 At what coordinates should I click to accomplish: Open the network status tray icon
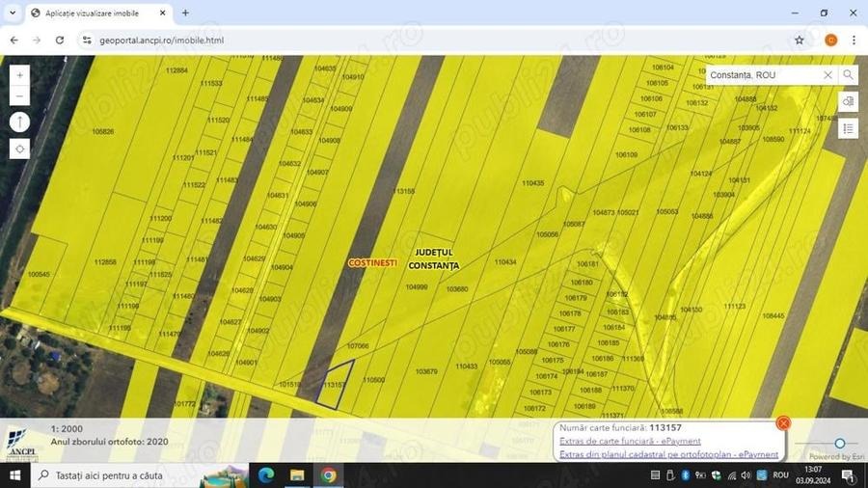tap(731, 475)
